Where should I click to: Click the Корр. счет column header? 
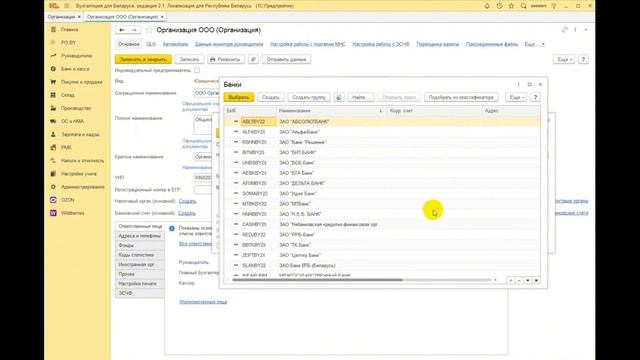tap(434, 111)
